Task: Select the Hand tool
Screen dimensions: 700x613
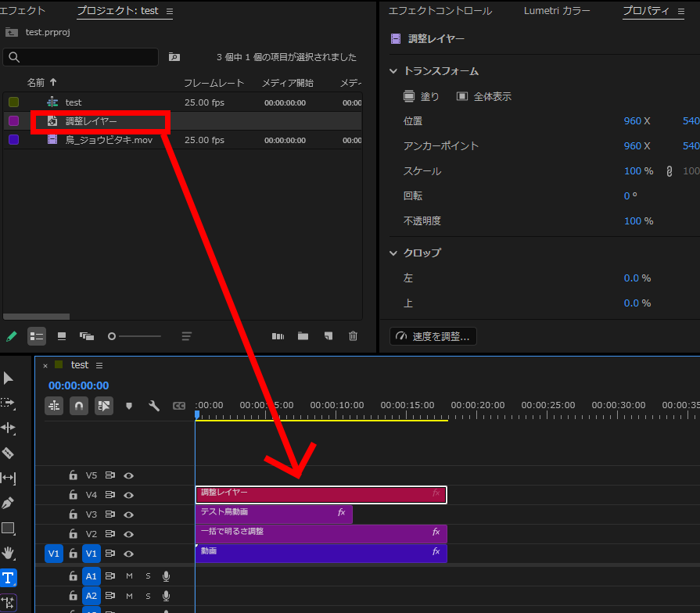Action: pos(8,554)
